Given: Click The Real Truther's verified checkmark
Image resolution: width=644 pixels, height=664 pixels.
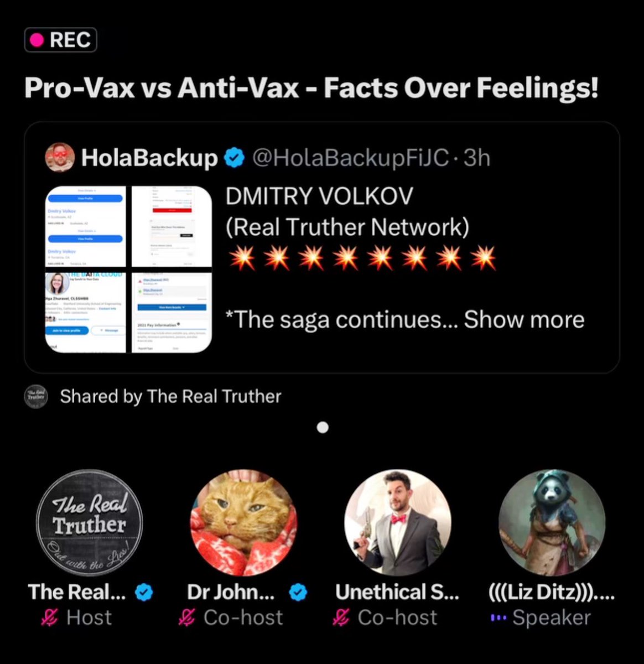Looking at the screenshot, I should [144, 593].
